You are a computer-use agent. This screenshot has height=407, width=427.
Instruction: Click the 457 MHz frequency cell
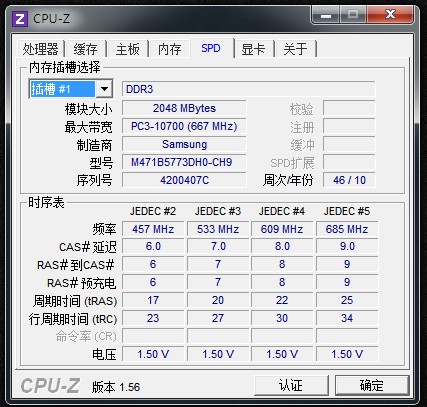153,229
